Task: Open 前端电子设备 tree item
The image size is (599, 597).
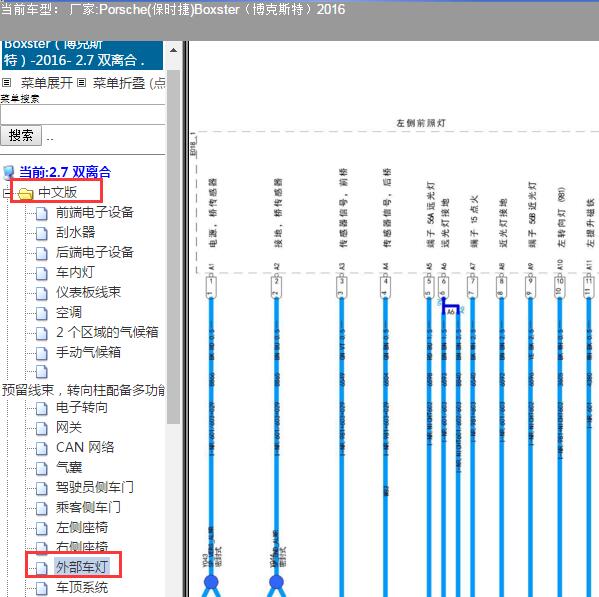Action: [94, 212]
